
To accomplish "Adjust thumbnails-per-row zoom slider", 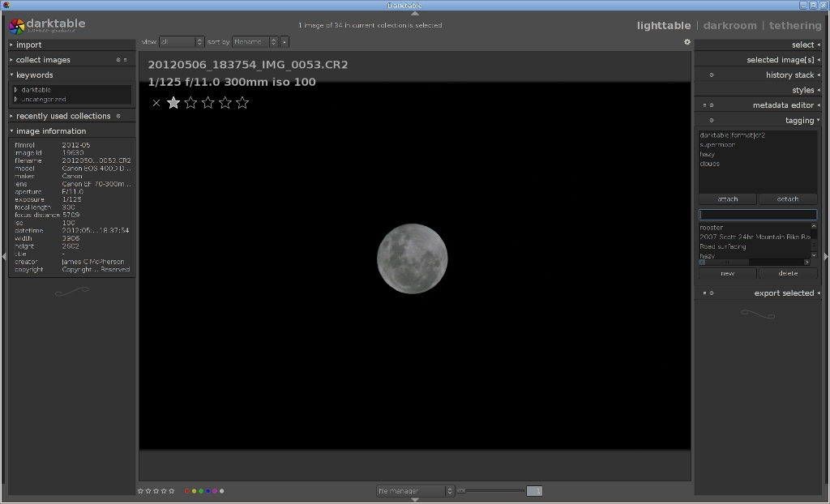I will 490,491.
